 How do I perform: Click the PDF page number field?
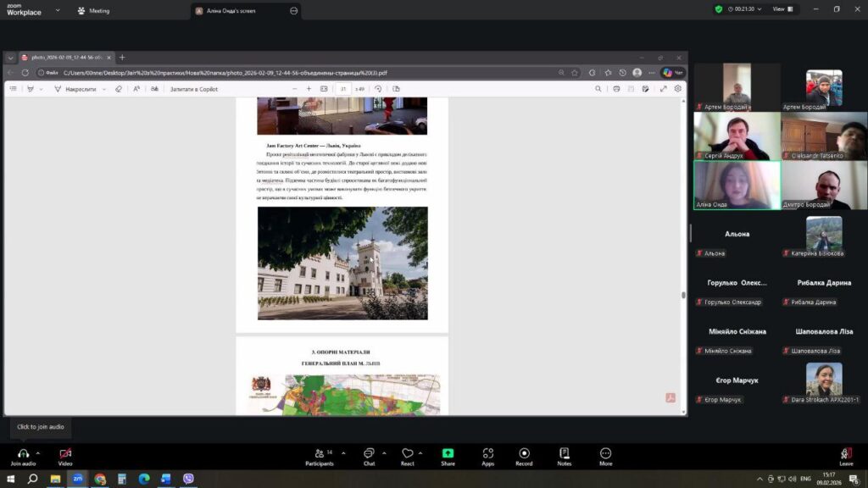click(342, 89)
